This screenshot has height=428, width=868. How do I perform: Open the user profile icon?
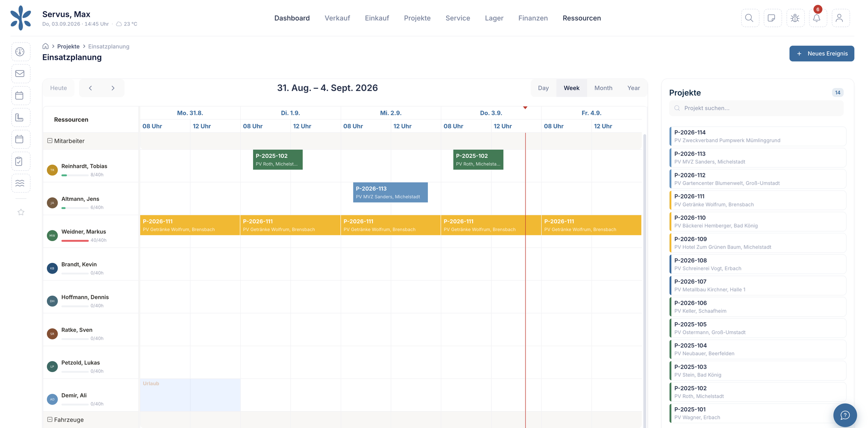(840, 18)
